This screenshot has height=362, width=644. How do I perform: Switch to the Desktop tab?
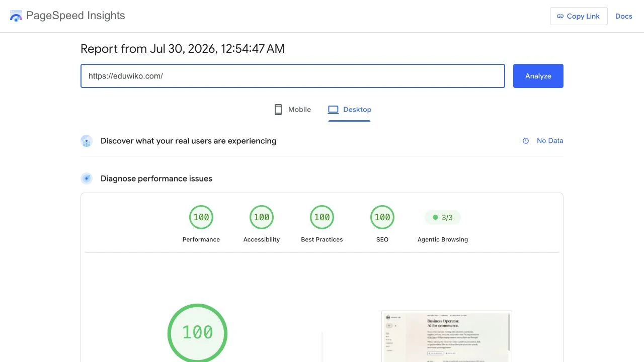pyautogui.click(x=349, y=110)
